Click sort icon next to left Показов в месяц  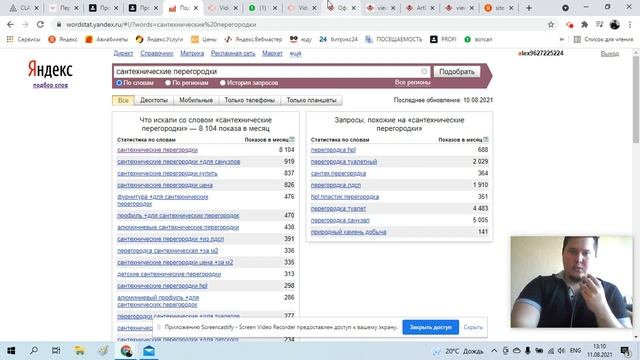point(292,140)
